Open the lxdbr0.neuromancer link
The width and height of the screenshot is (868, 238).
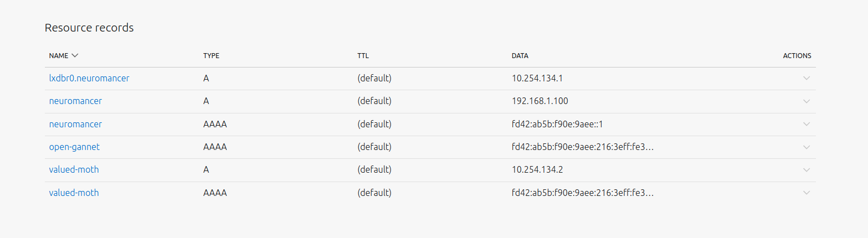click(89, 79)
